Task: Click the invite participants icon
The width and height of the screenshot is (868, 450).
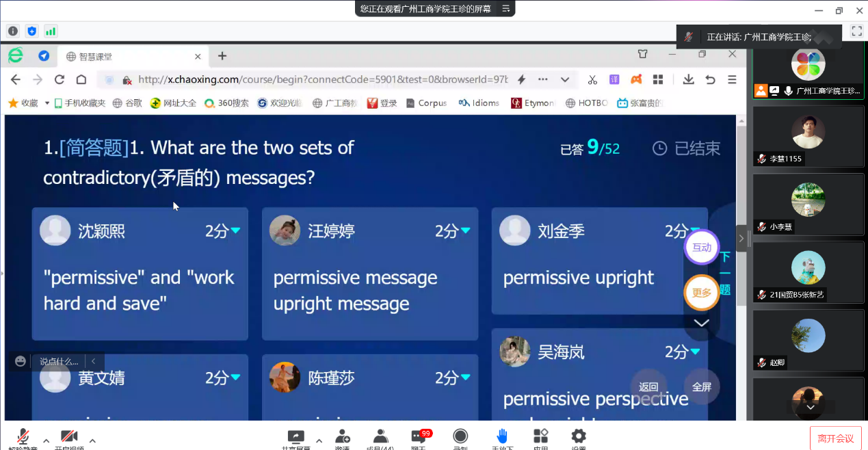Action: [342, 438]
